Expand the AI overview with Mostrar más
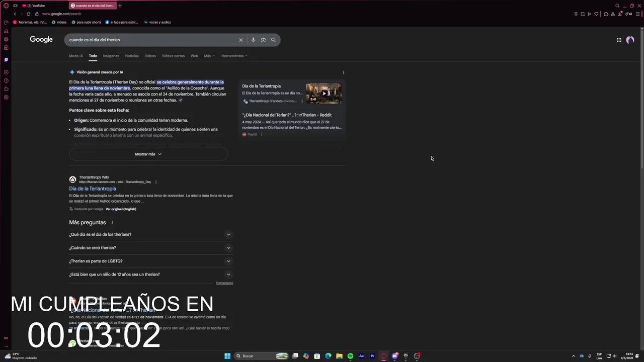This screenshot has height=362, width=644. (148, 154)
